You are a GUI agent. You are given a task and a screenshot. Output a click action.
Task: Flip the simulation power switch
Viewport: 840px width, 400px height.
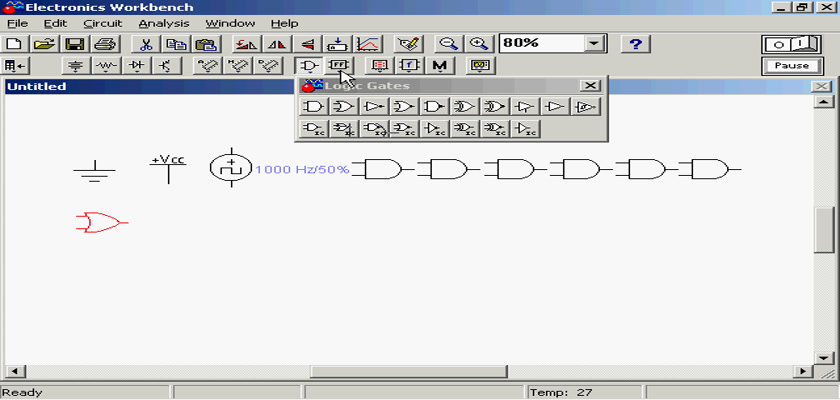[x=791, y=44]
